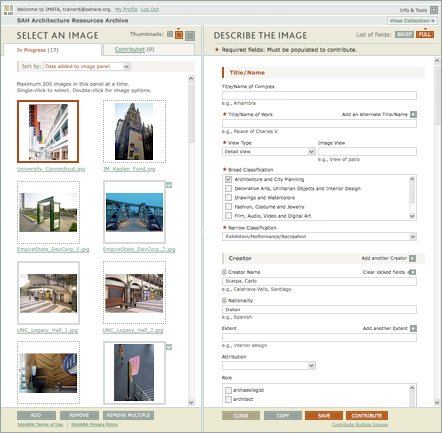442x433 pixels.
Task: Select the UNC_Legacy_Hall_1.jpg thumbnail
Action: pyautogui.click(x=48, y=293)
